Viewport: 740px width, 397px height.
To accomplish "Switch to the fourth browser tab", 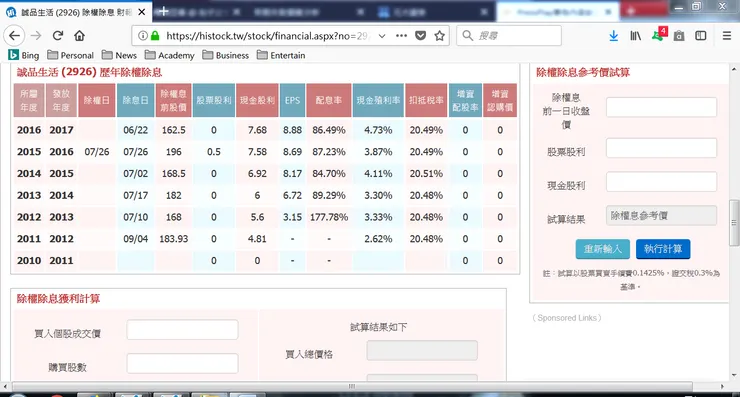I will (433, 11).
